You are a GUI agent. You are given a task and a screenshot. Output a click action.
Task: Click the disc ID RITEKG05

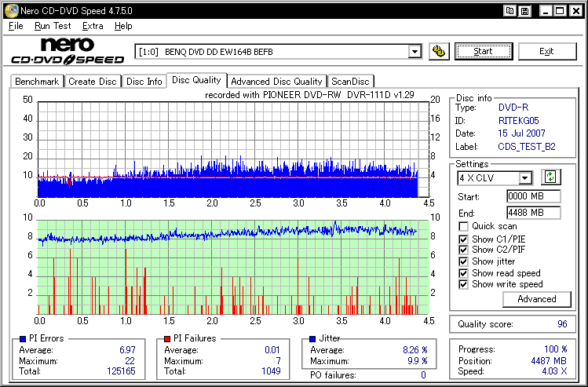click(519, 120)
